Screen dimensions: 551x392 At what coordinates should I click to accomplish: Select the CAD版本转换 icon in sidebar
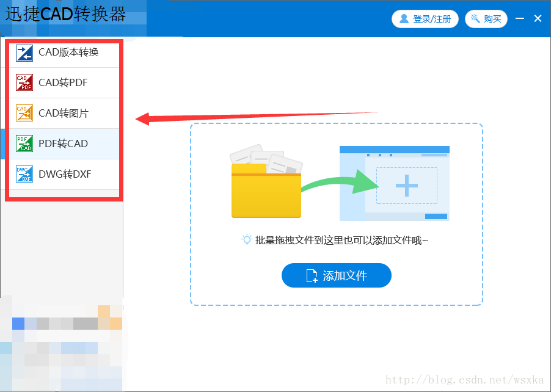point(24,53)
